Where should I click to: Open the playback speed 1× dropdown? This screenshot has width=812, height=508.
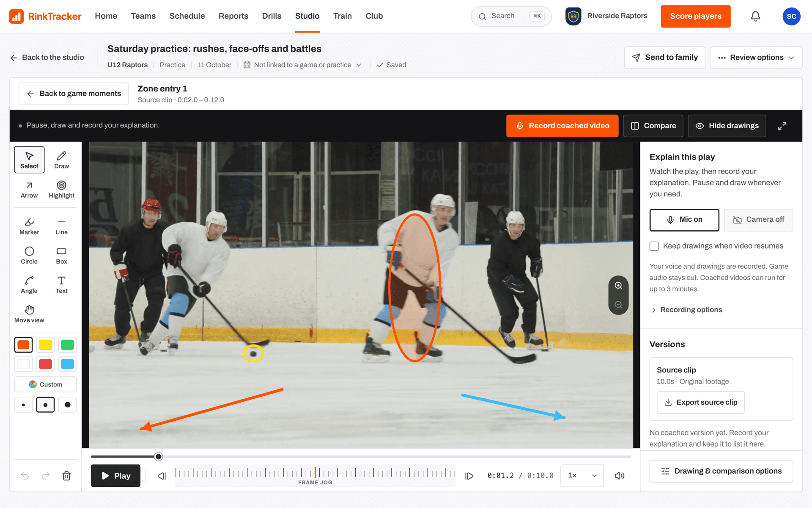(582, 476)
